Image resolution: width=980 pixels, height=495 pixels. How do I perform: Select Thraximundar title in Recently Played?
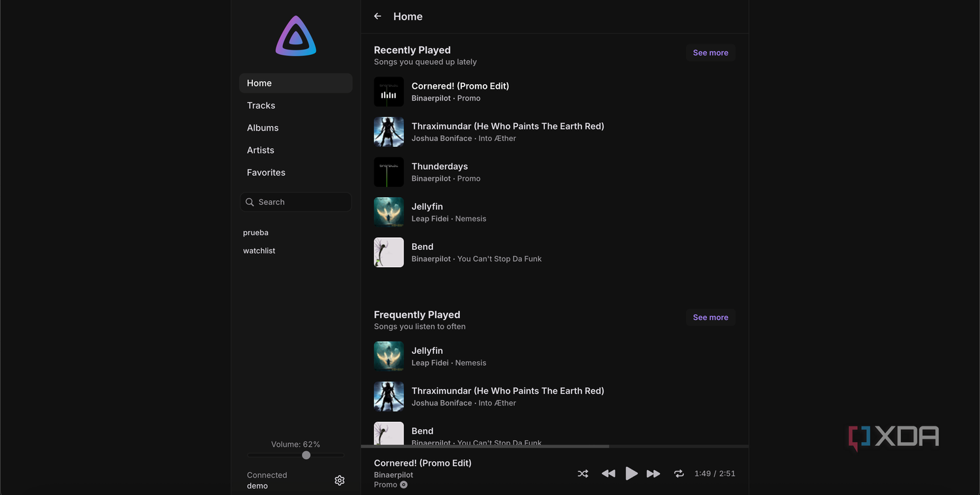click(508, 126)
